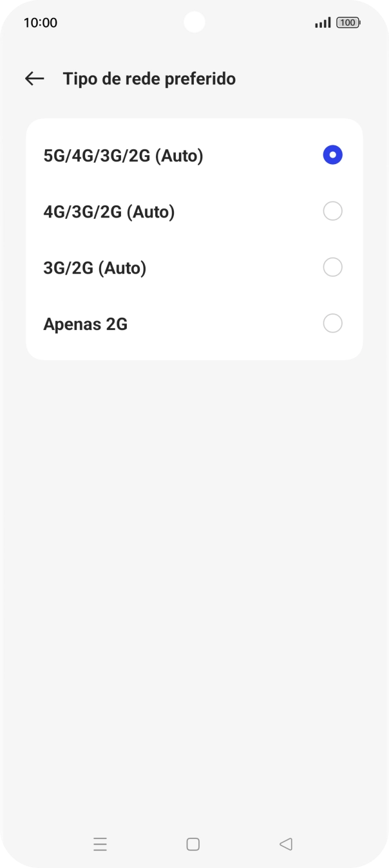The height and width of the screenshot is (868, 389).
Task: Select the 5G/4G/3G/2G (Auto) radio button
Action: (x=332, y=155)
